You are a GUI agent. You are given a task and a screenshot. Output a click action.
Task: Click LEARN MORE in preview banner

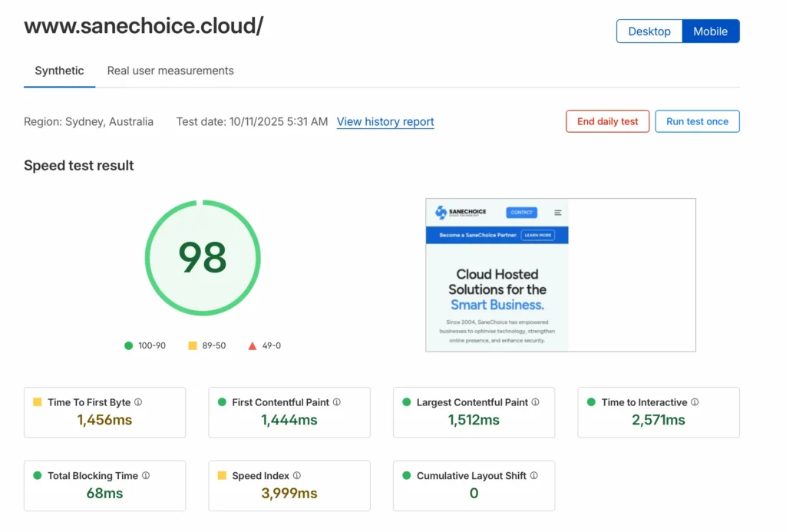point(538,235)
